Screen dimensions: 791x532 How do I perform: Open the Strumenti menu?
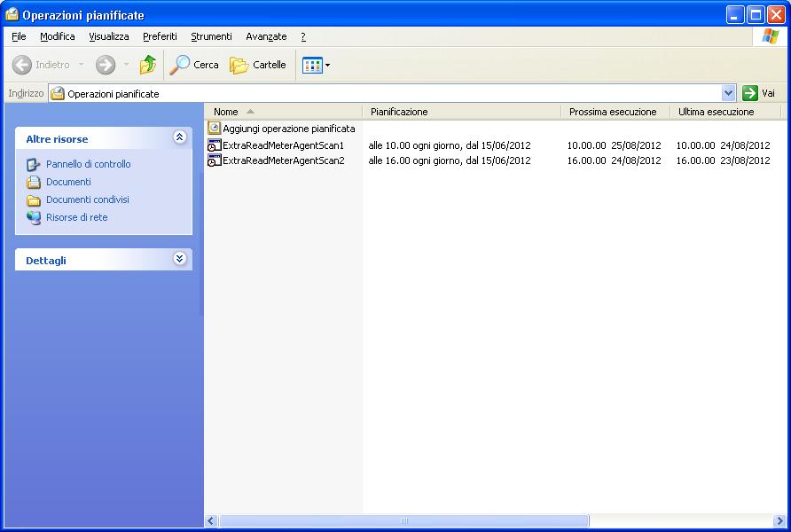(211, 36)
